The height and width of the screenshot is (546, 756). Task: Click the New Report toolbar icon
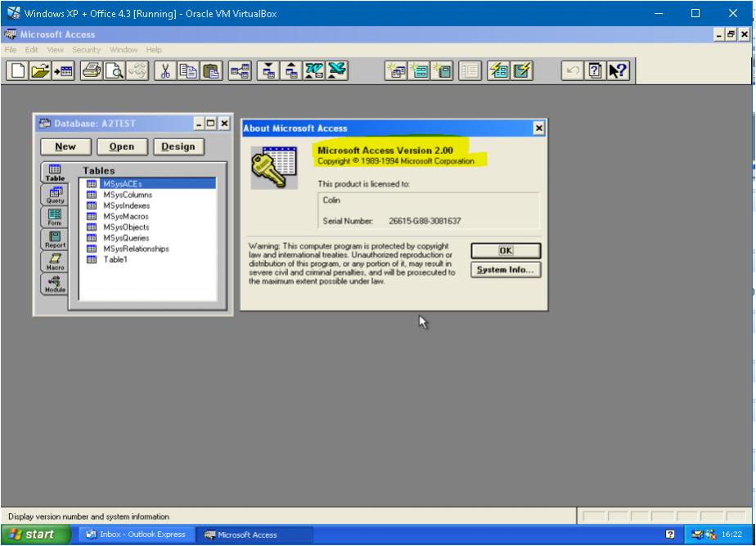(x=442, y=71)
